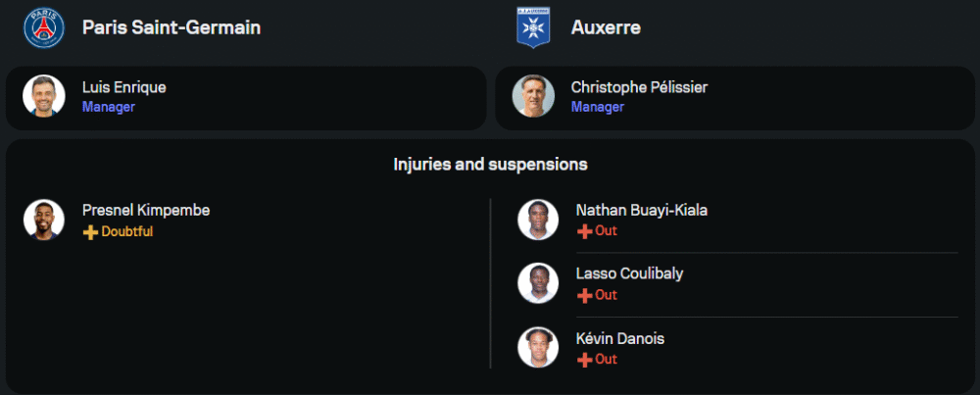Screen dimensions: 980x395
Task: Open Nathan Buayi-Kiala's player name
Action: tap(642, 210)
